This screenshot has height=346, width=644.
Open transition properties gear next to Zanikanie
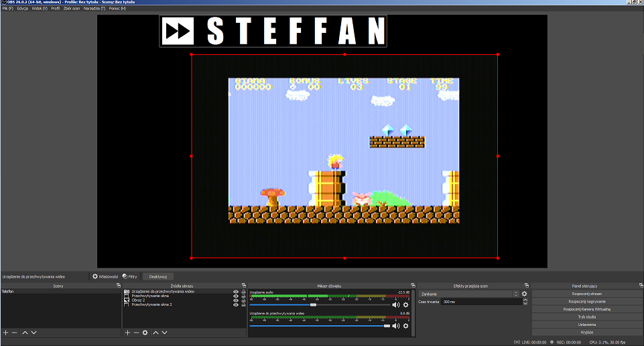point(524,294)
